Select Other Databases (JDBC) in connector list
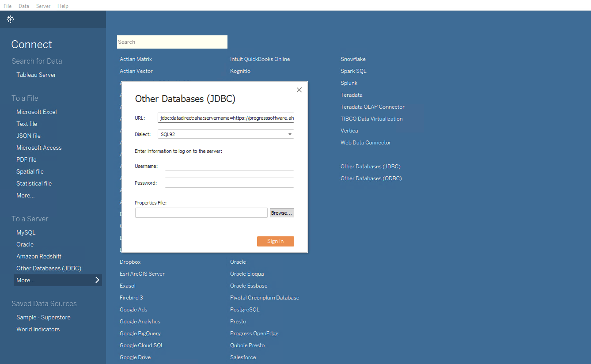This screenshot has width=591, height=364. pos(371,167)
